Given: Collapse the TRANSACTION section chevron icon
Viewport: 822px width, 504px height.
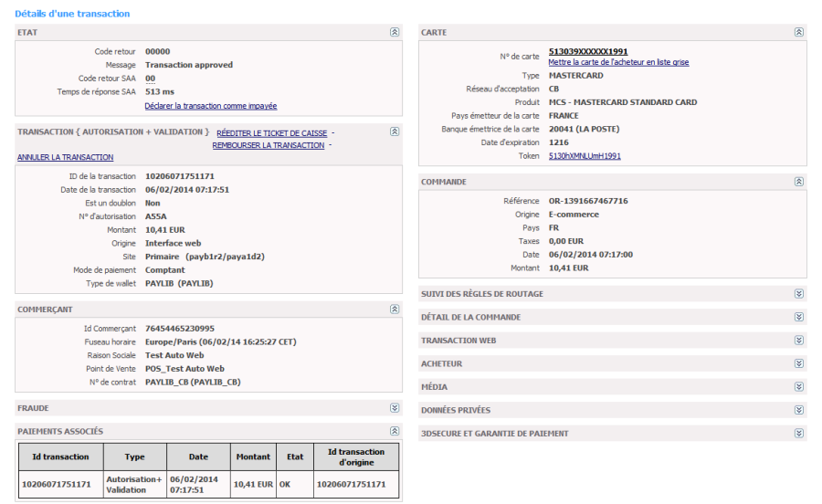Looking at the screenshot, I should (395, 131).
